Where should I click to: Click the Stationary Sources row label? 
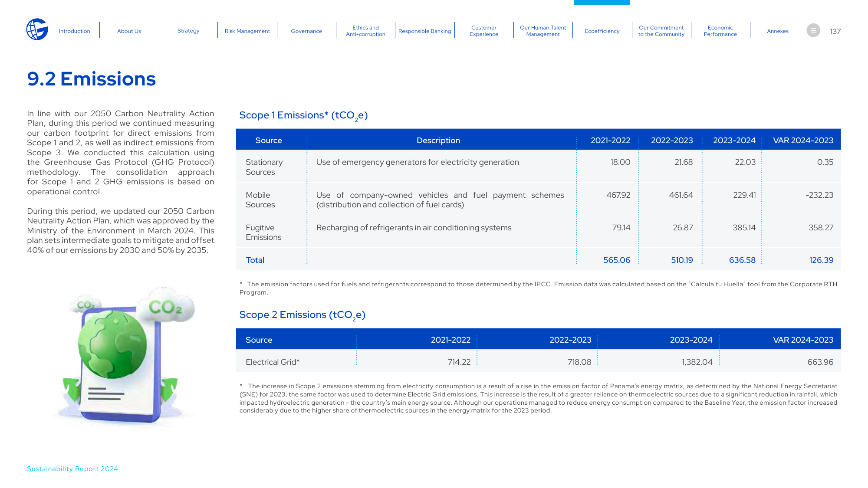[264, 167]
